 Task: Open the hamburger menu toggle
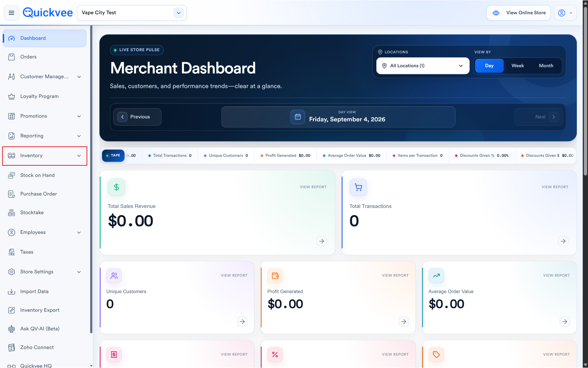coord(11,13)
